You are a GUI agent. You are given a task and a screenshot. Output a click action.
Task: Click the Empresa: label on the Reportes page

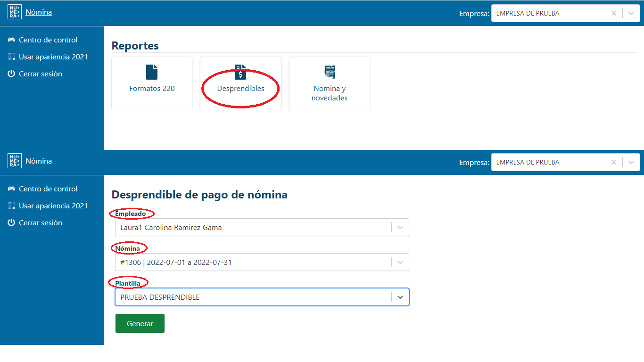tap(474, 14)
